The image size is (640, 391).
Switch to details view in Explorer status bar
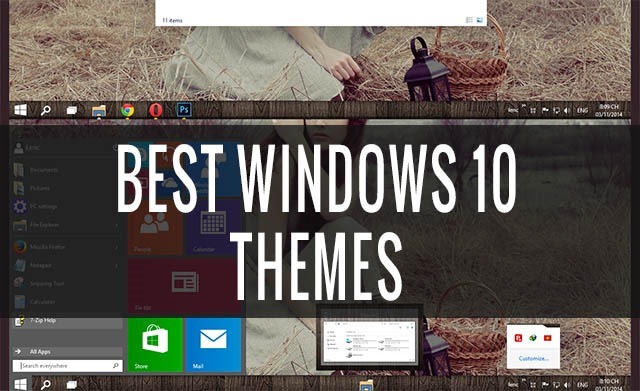click(469, 20)
